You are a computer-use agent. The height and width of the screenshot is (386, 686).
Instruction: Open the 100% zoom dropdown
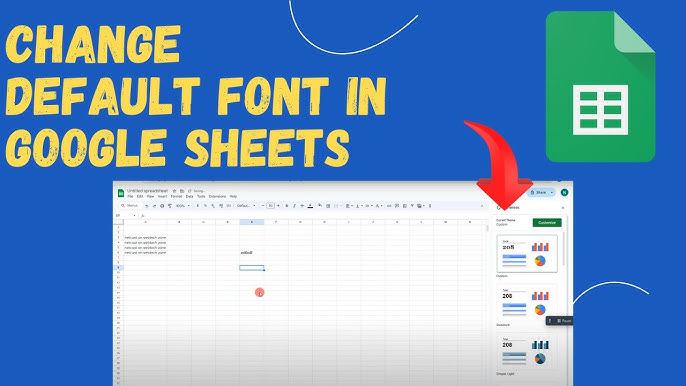click(182, 206)
